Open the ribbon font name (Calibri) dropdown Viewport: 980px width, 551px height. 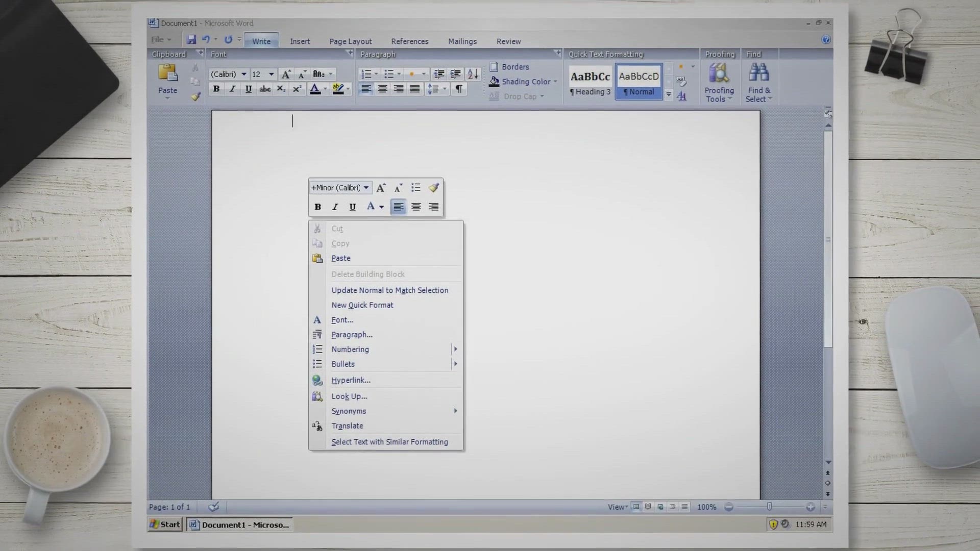pyautogui.click(x=244, y=74)
